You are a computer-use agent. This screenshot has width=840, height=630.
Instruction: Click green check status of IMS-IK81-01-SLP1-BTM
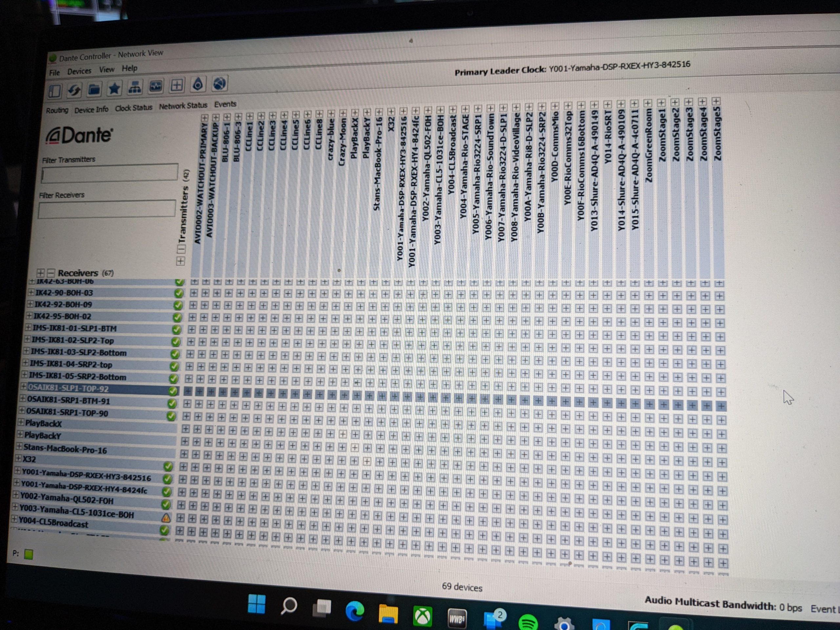pos(177,330)
